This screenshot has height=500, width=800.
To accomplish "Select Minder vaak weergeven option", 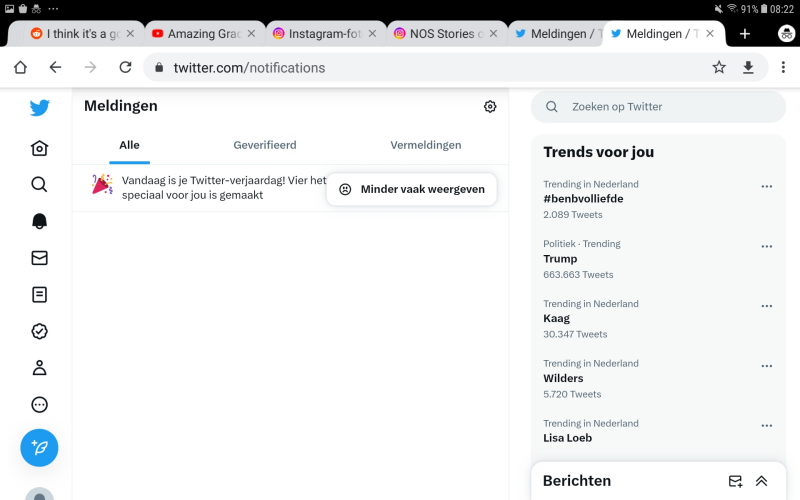I will click(x=412, y=189).
